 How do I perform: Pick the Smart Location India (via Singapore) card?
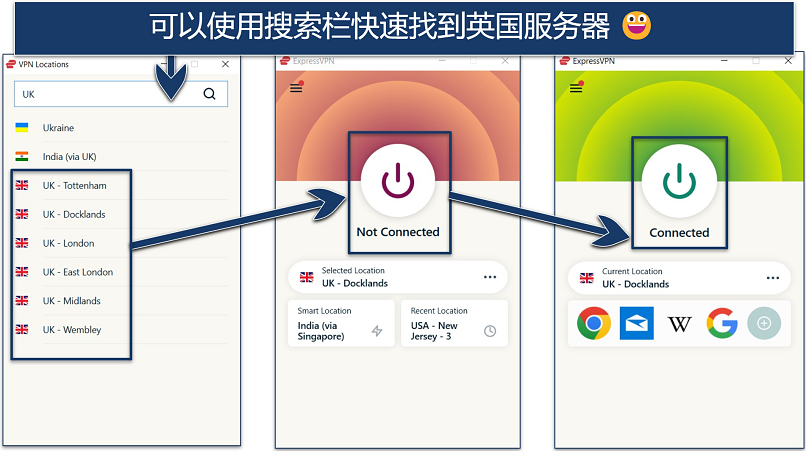[341, 323]
